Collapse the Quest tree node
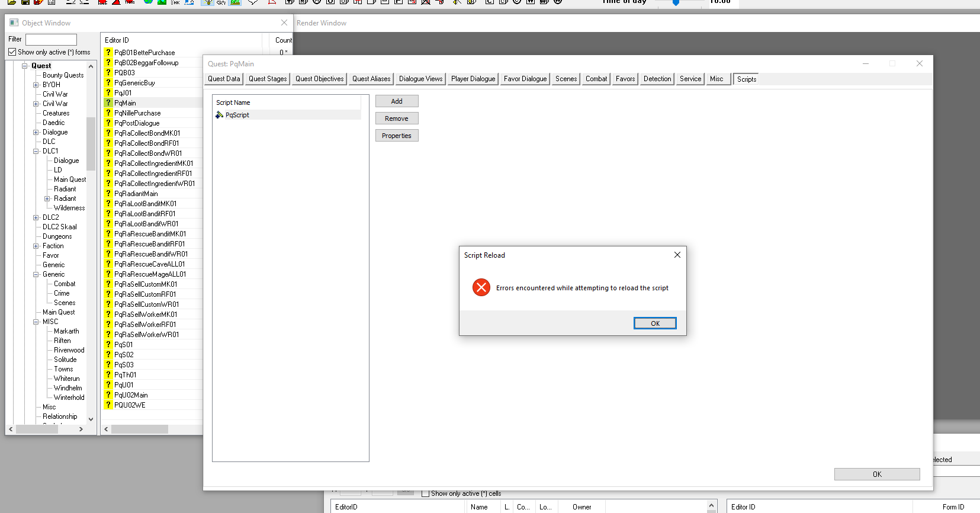980x513 pixels. 25,66
